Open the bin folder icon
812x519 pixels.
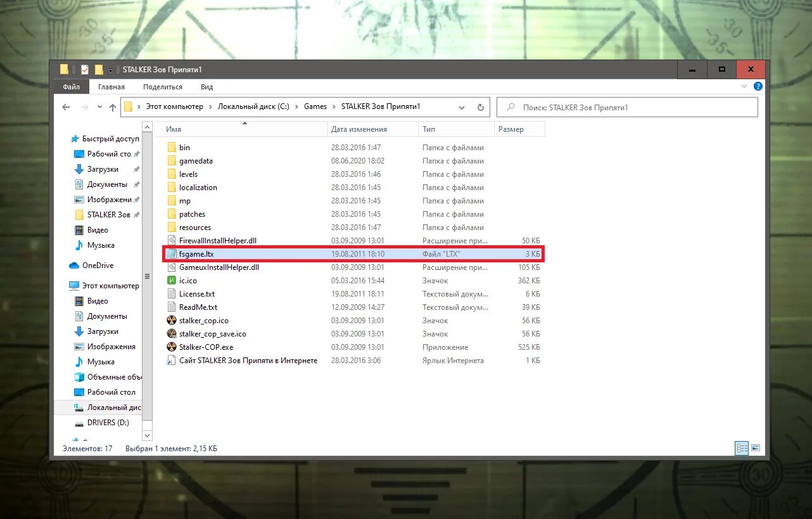171,147
